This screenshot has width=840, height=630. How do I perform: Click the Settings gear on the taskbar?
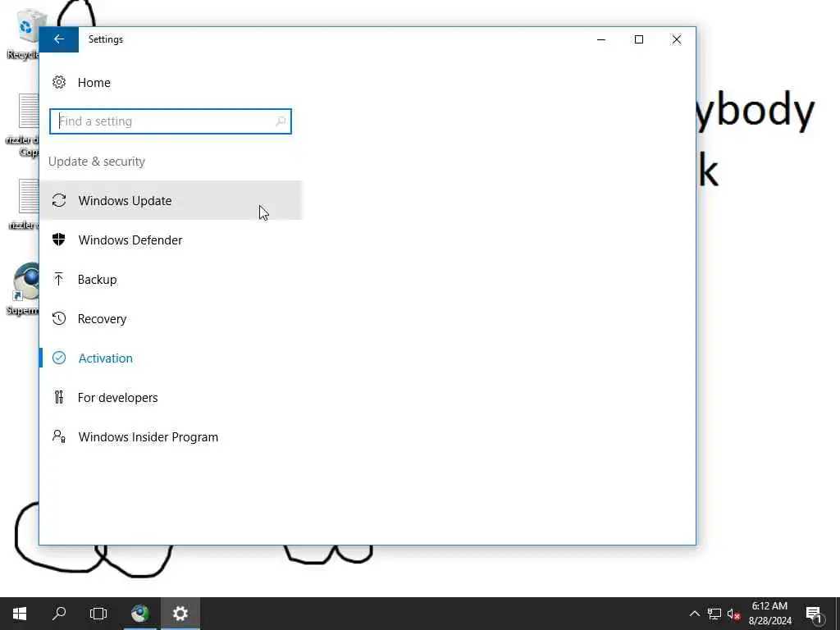point(180,614)
